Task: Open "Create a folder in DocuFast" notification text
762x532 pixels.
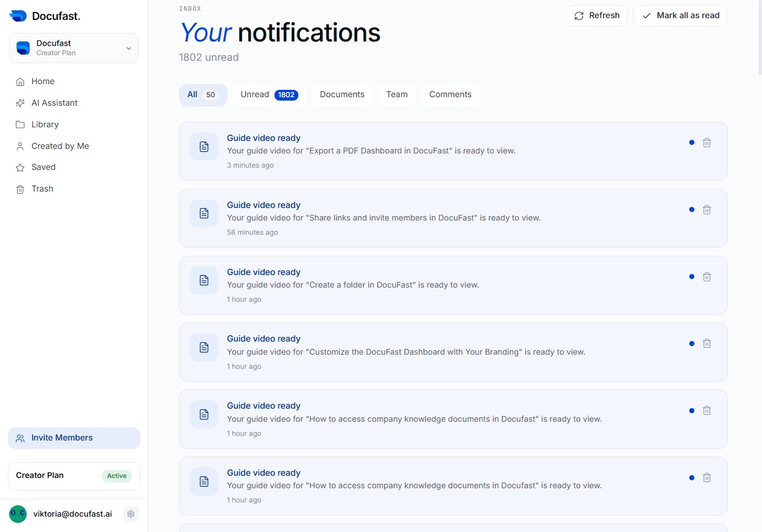Action: (x=353, y=285)
